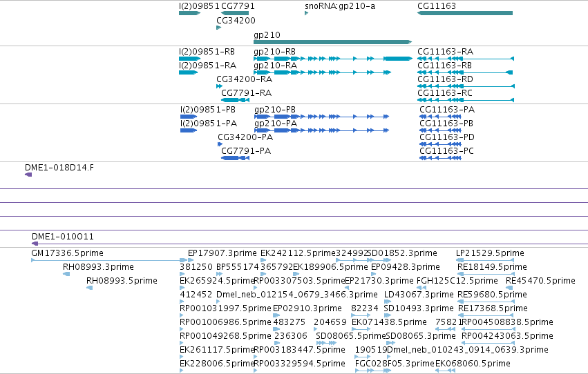Image resolution: width=588 pixels, height=374 pixels.
Task: Select the l(2)09851-RB transcript label
Action: 207,51
